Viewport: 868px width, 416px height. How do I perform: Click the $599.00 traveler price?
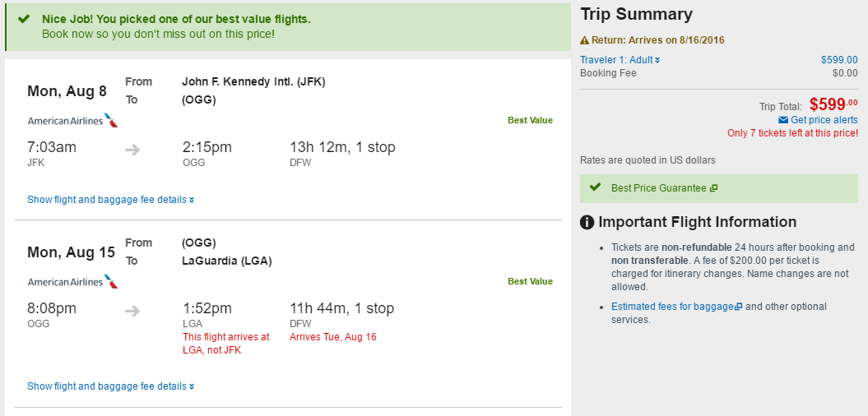pos(839,60)
